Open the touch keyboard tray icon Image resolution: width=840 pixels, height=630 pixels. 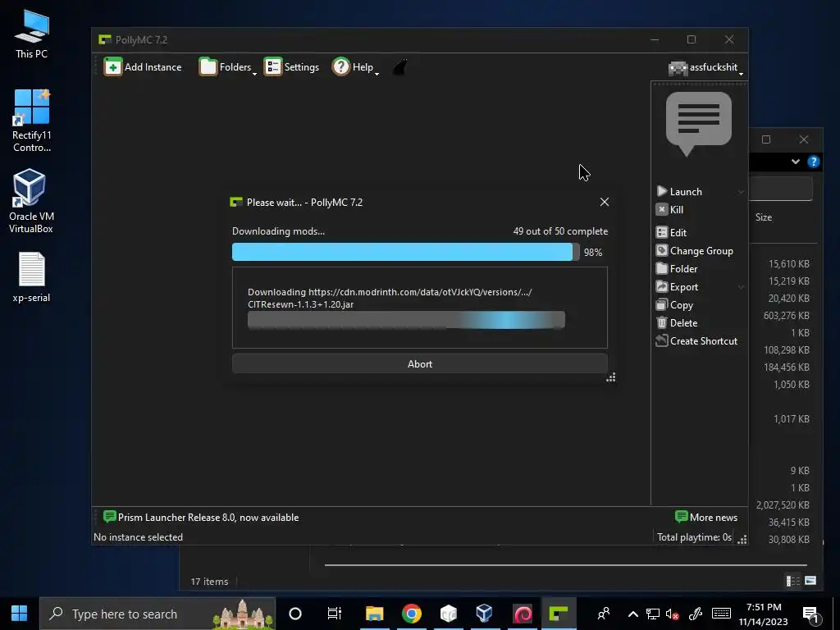tap(721, 614)
